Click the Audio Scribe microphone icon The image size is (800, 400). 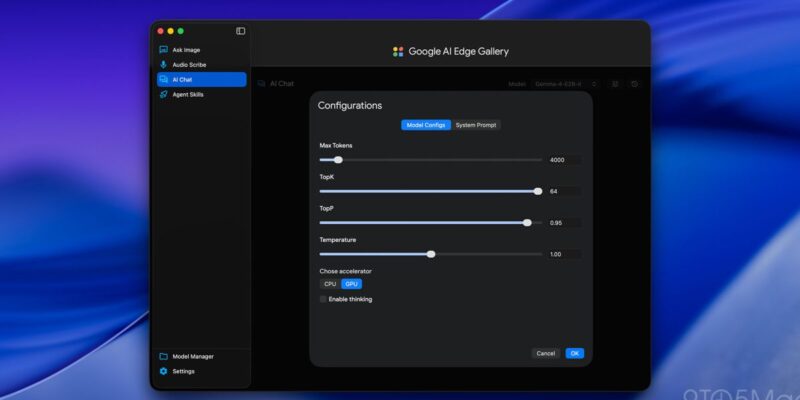pos(163,65)
